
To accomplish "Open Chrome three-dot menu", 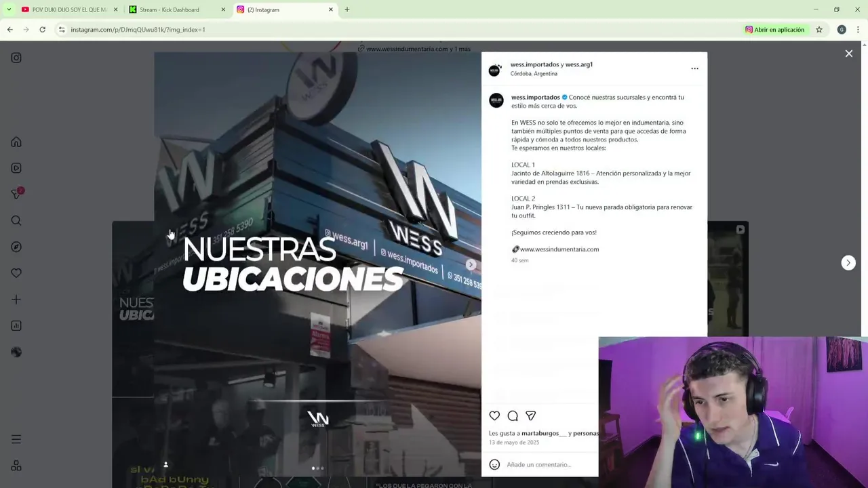I will click(x=858, y=30).
